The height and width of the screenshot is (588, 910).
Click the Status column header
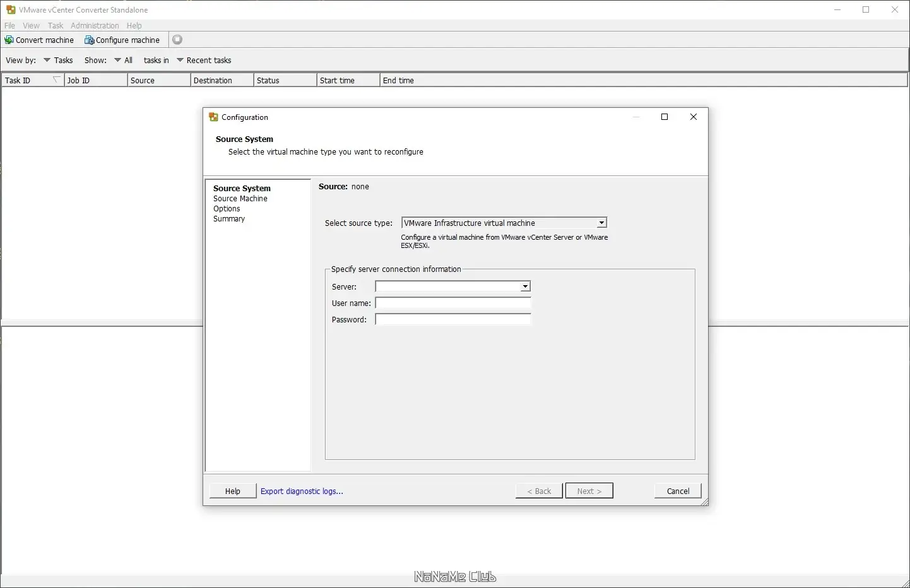coord(285,80)
